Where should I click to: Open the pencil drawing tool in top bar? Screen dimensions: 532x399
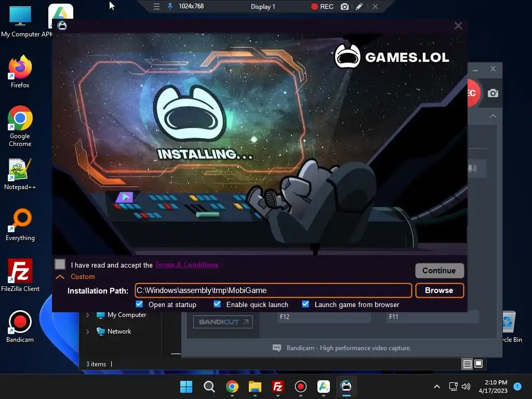click(360, 6)
